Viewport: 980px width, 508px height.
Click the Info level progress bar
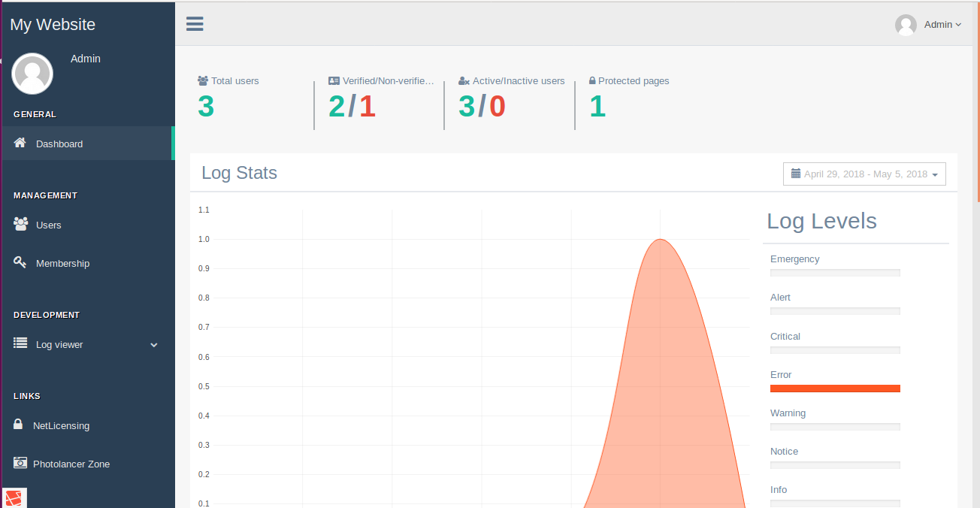point(835,503)
